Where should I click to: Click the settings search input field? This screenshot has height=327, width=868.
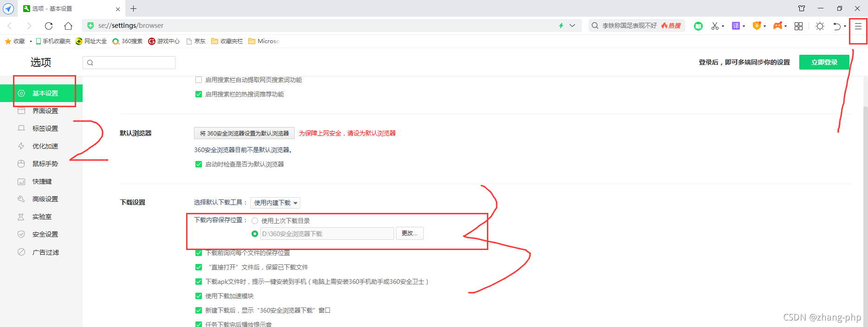(x=129, y=63)
